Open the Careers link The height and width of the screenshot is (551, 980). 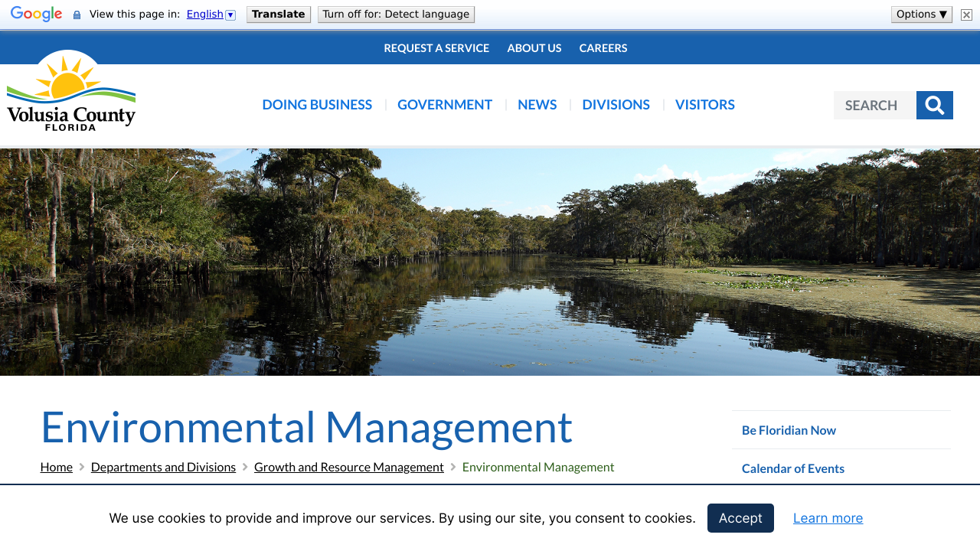603,48
